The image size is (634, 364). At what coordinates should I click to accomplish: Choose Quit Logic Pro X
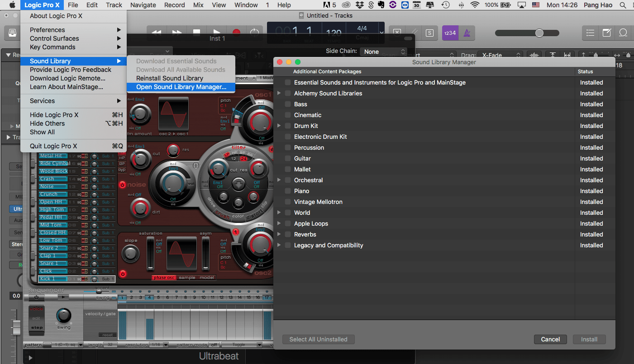click(x=73, y=146)
